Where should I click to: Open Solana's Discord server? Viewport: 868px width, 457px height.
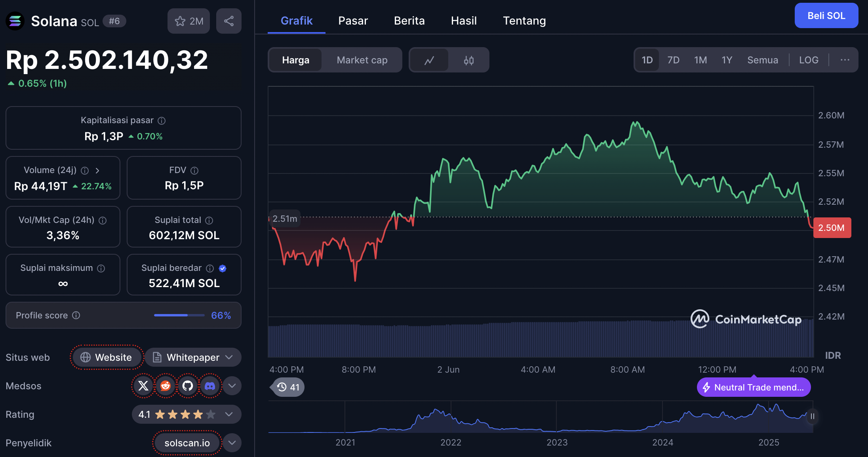[210, 386]
